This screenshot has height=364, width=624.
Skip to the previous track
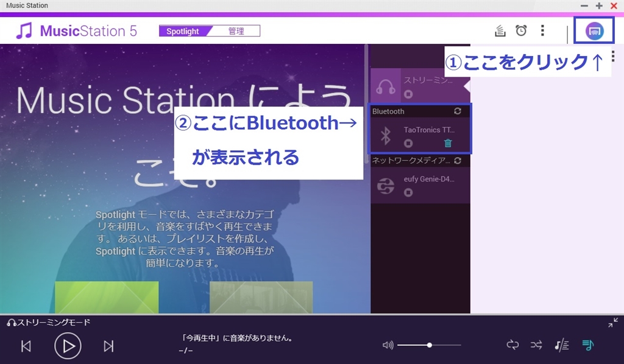(x=26, y=346)
